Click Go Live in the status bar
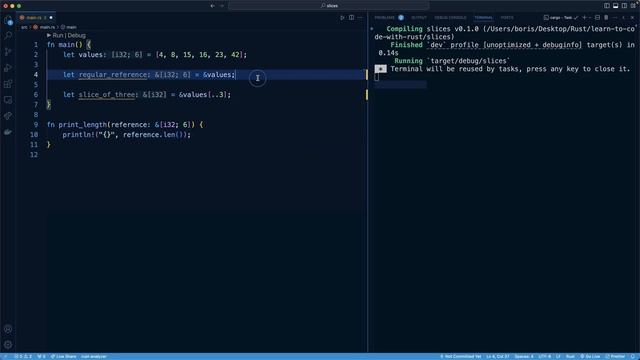The height and width of the screenshot is (360, 640). (x=590, y=356)
